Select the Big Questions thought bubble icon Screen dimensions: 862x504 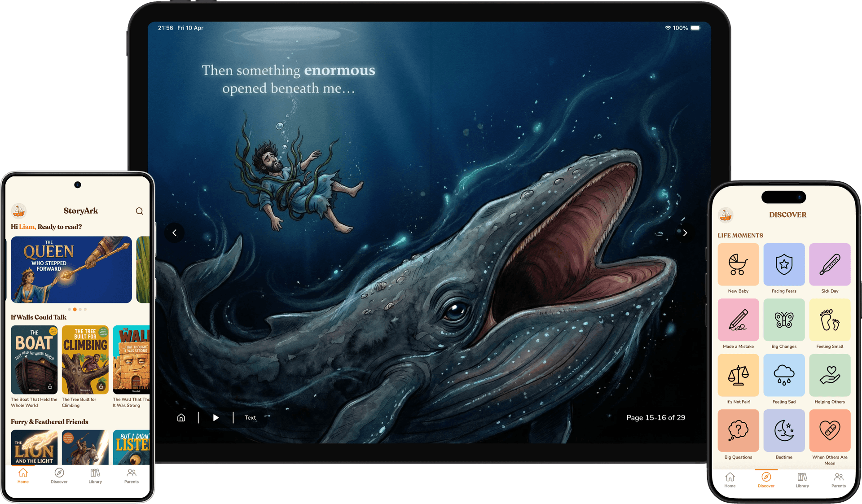pyautogui.click(x=738, y=430)
